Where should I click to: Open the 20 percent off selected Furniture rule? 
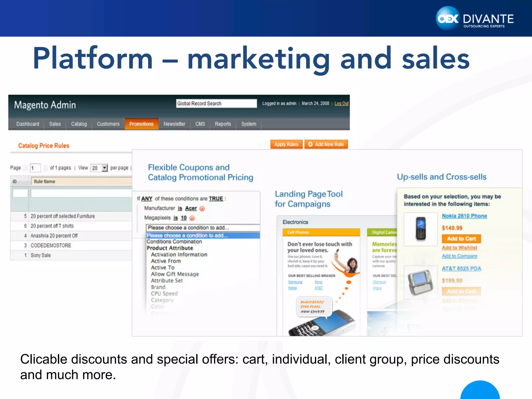coord(63,216)
